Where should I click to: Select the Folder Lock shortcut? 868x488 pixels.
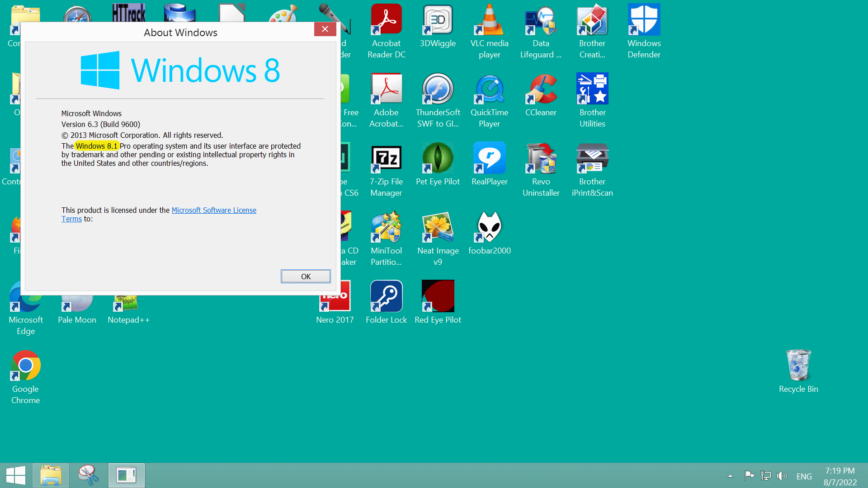(x=387, y=303)
